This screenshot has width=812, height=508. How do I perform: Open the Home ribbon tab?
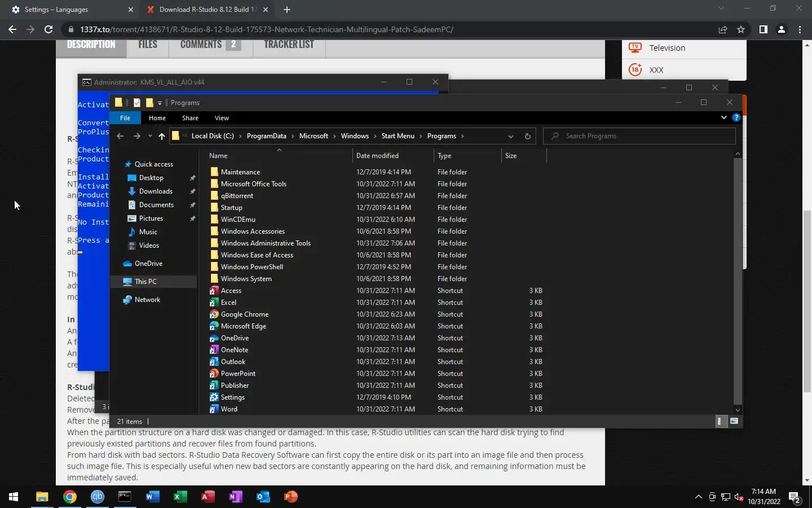pyautogui.click(x=157, y=118)
